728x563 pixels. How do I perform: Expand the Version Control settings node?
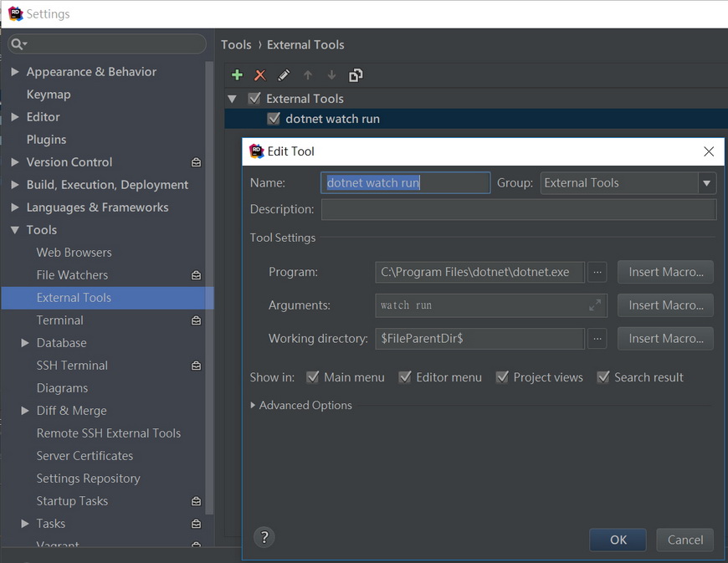click(15, 162)
